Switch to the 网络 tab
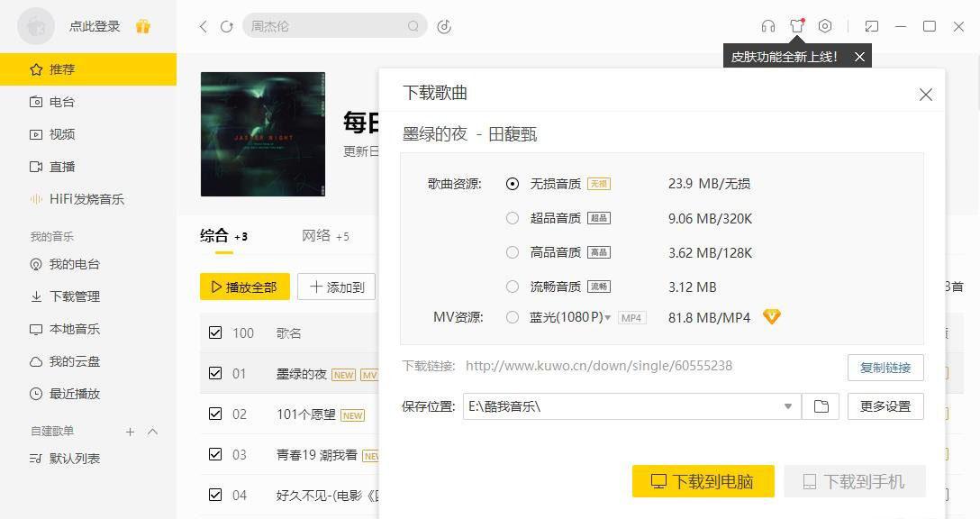The height and width of the screenshot is (519, 980). coord(326,236)
